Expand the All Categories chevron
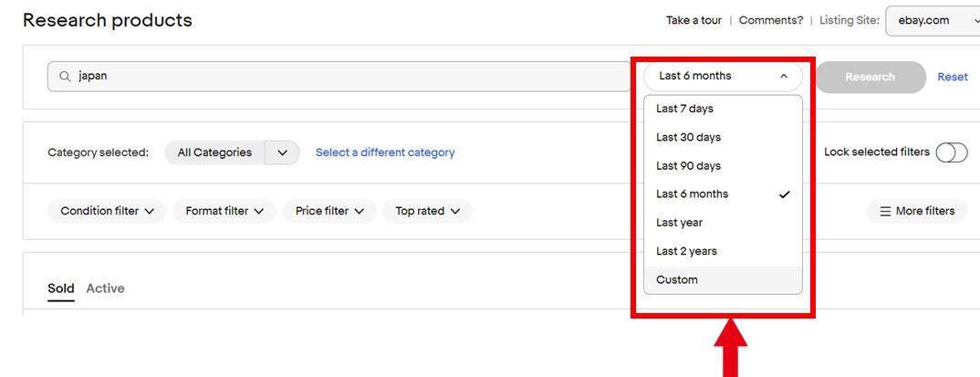980x377 pixels. pos(282,152)
